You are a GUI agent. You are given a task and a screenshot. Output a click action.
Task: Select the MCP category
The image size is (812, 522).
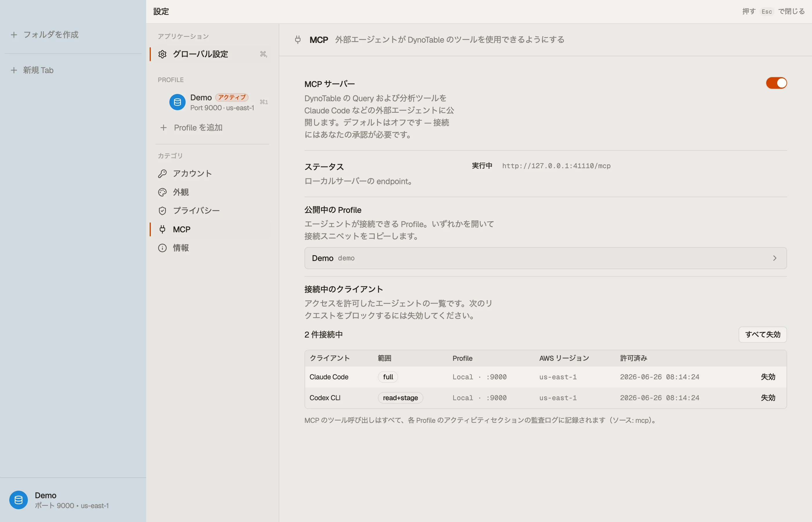tap(211, 229)
